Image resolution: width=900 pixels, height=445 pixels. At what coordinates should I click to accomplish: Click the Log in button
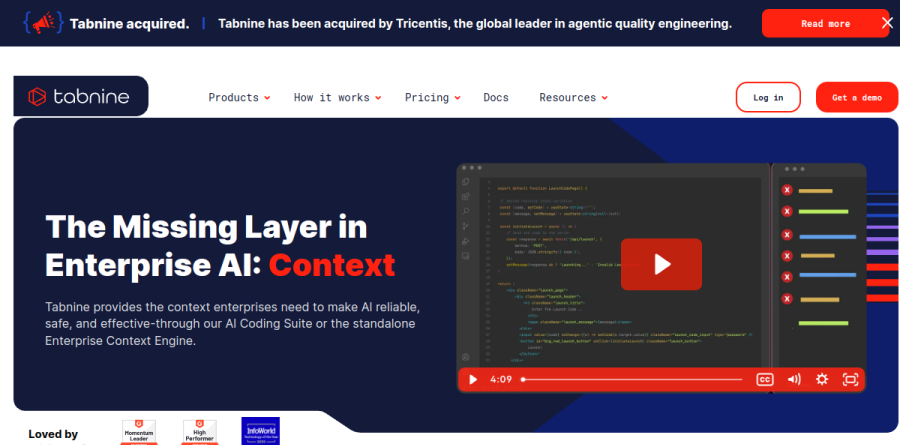[x=768, y=97]
